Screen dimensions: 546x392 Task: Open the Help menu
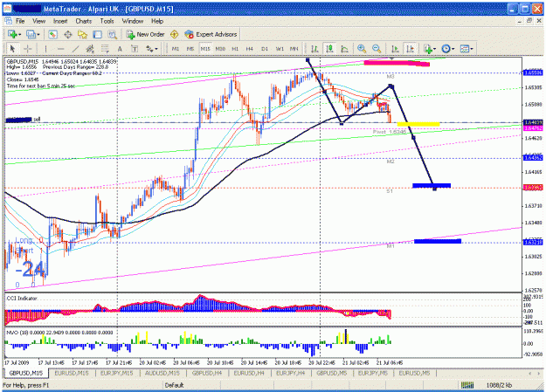(157, 21)
